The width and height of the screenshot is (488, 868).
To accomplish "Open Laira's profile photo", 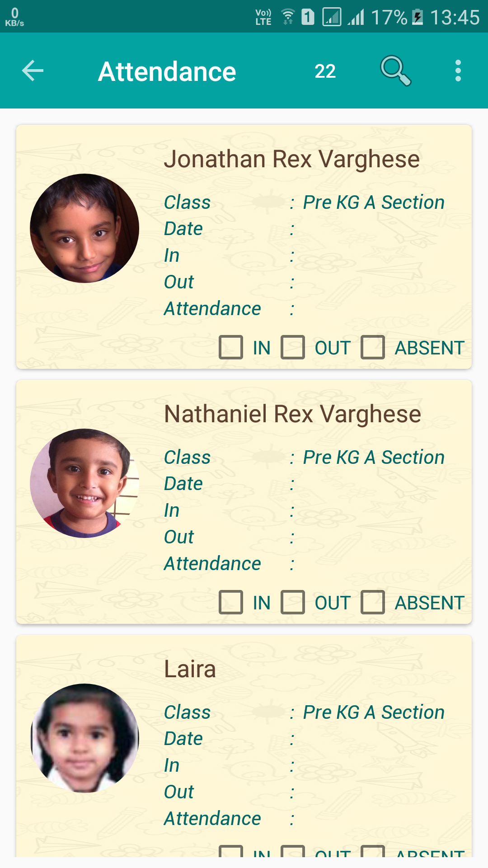I will tap(84, 738).
